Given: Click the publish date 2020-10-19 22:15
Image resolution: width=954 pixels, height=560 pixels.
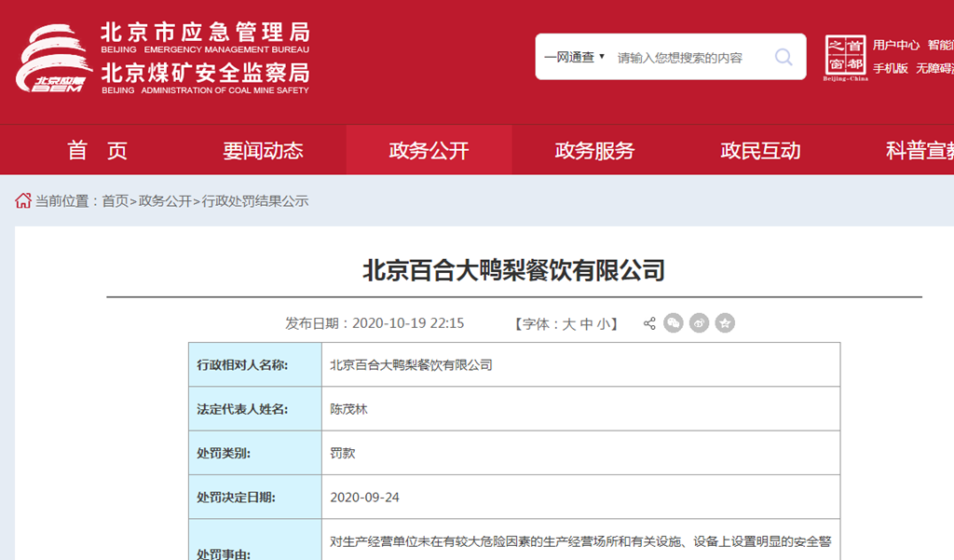Looking at the screenshot, I should tap(408, 323).
